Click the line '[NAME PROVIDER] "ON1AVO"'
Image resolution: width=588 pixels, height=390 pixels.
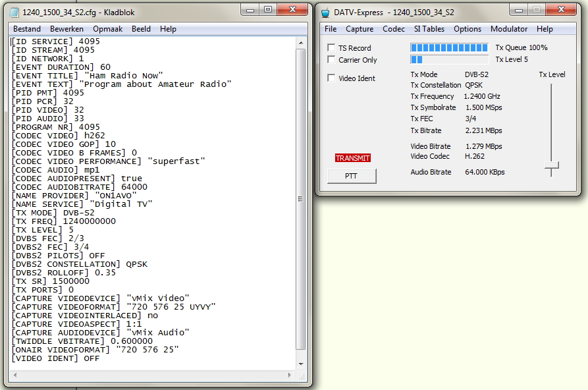(x=74, y=196)
